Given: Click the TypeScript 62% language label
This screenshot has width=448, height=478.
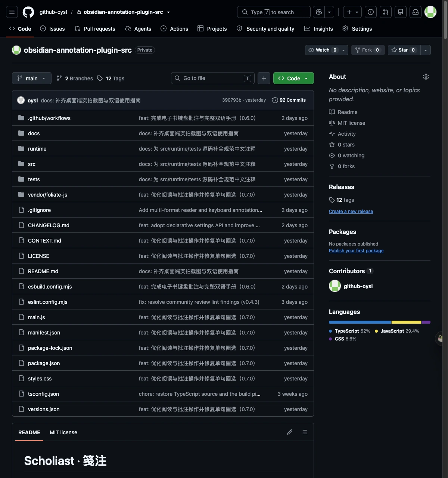Looking at the screenshot, I should pyautogui.click(x=350, y=331).
